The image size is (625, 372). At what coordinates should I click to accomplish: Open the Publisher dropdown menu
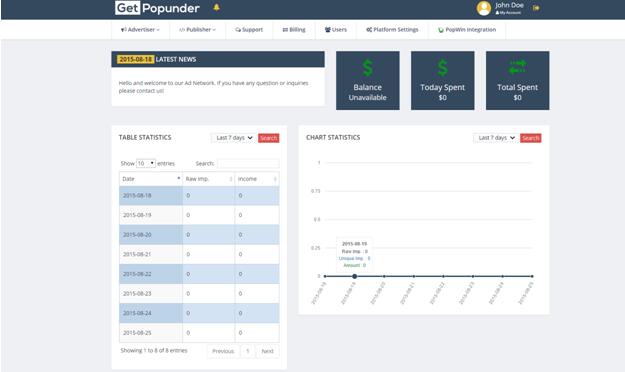coord(197,30)
